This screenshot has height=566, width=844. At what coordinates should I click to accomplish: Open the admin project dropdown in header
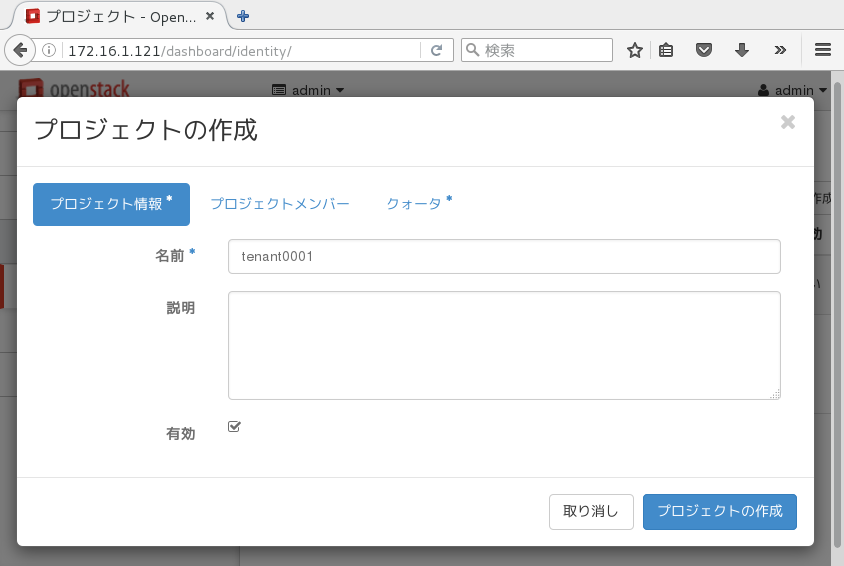(x=308, y=90)
